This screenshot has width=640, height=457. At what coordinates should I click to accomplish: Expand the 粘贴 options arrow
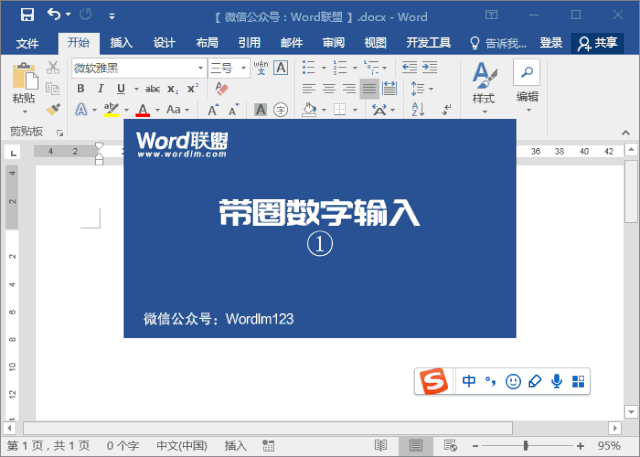[x=25, y=111]
